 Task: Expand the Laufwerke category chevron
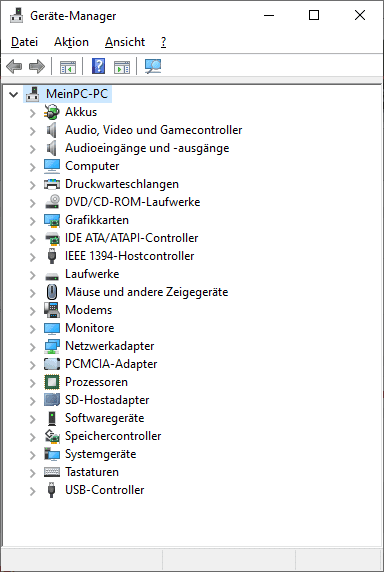tap(32, 275)
